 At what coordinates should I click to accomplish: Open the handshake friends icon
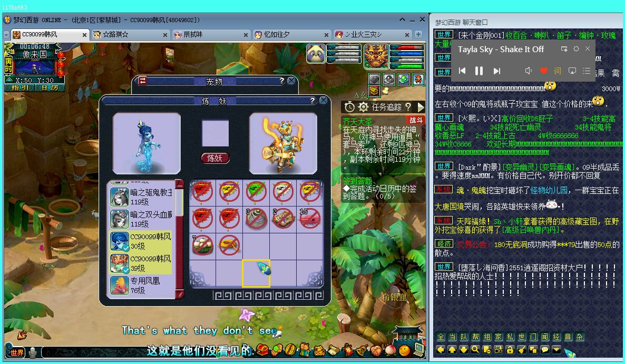375,350
